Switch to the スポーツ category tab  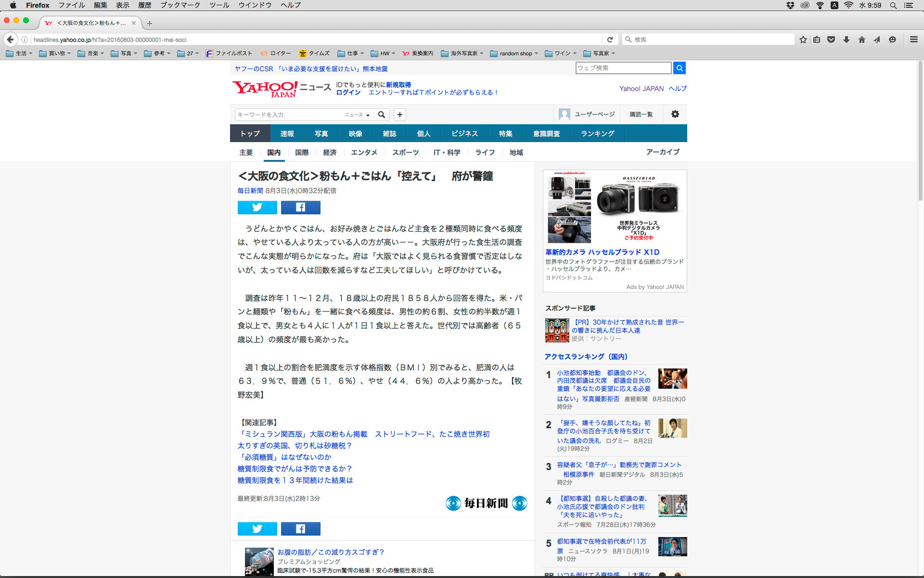click(x=405, y=152)
